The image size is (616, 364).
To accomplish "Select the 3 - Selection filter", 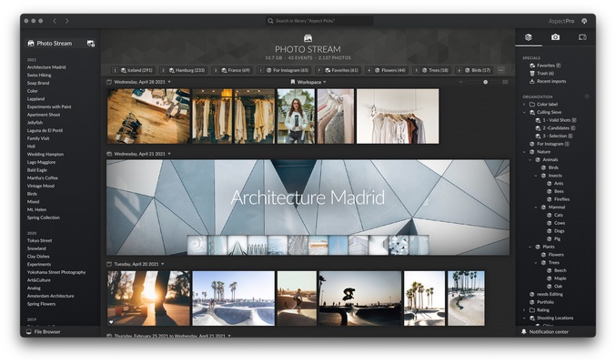I will (554, 136).
